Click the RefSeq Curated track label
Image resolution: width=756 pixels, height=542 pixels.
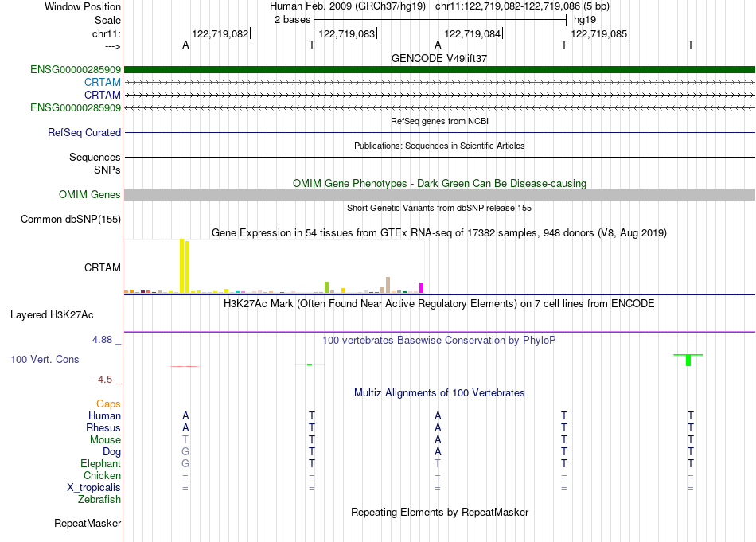click(84, 132)
